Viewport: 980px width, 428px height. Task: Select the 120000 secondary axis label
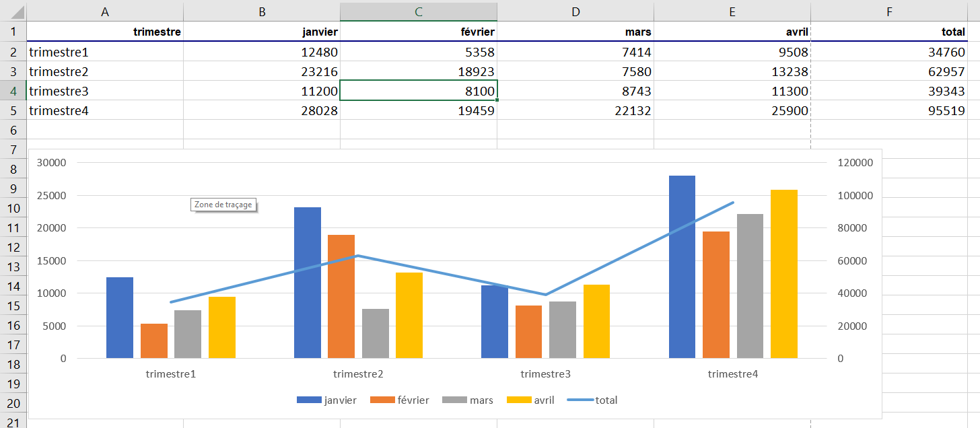coord(854,163)
